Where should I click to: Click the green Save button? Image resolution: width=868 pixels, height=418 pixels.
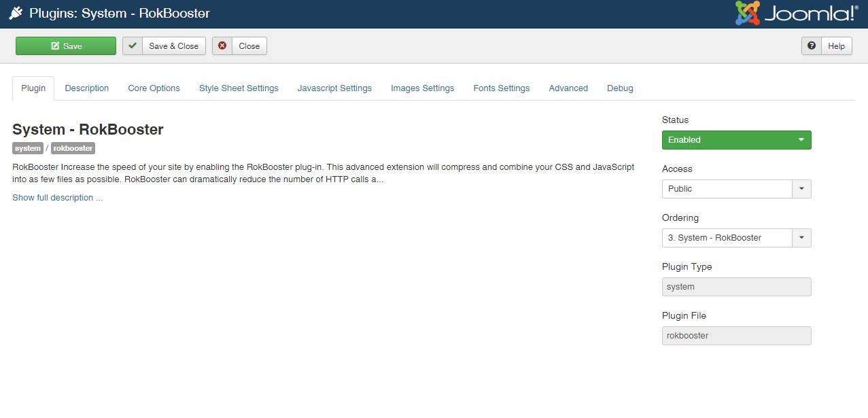(x=66, y=46)
